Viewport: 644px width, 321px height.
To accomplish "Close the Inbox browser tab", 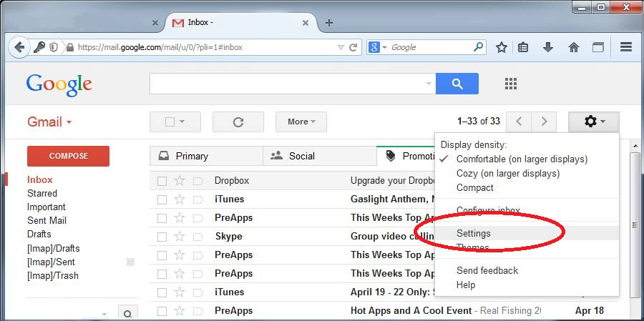I will click(x=305, y=23).
